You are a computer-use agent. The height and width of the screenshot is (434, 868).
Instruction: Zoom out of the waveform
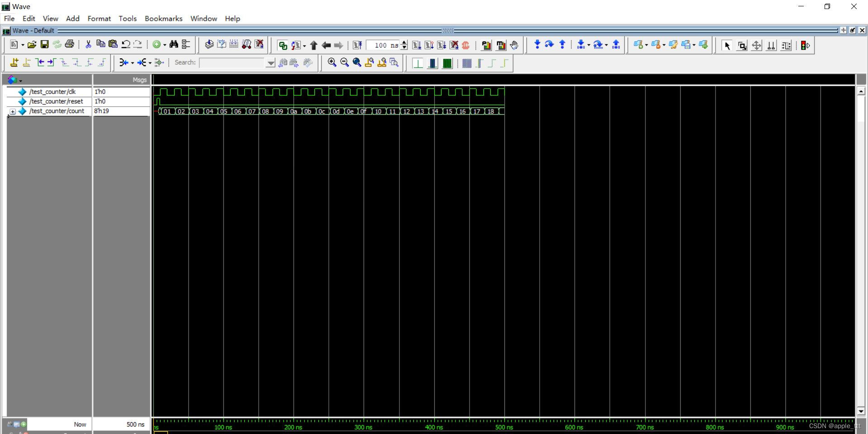click(344, 62)
